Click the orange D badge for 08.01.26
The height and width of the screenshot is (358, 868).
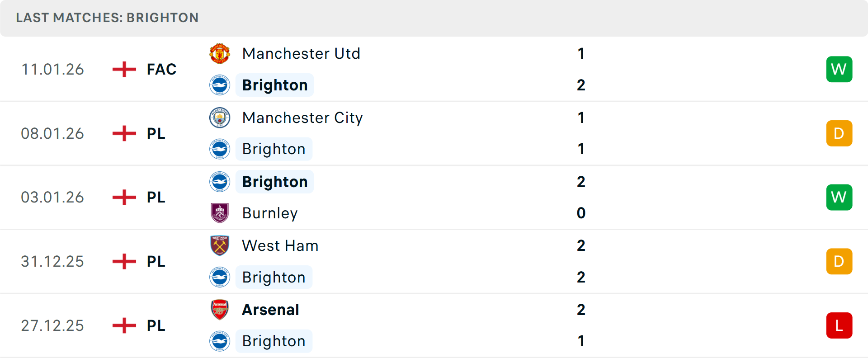point(839,133)
